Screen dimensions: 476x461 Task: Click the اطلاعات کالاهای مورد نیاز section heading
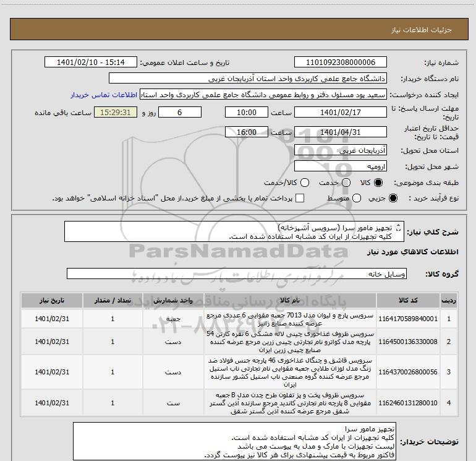pos(413,252)
